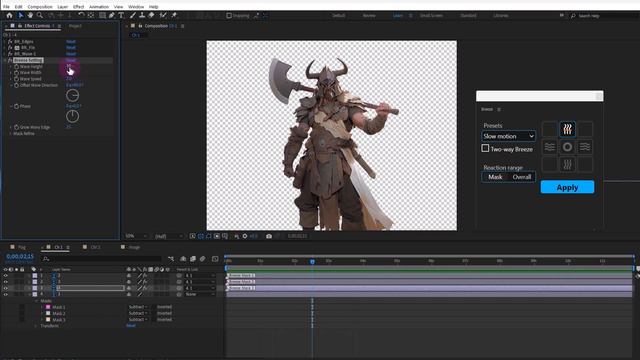This screenshot has height=360, width=640.
Task: Open parent dropdown for layer 4 showing None
Action: tap(200, 294)
